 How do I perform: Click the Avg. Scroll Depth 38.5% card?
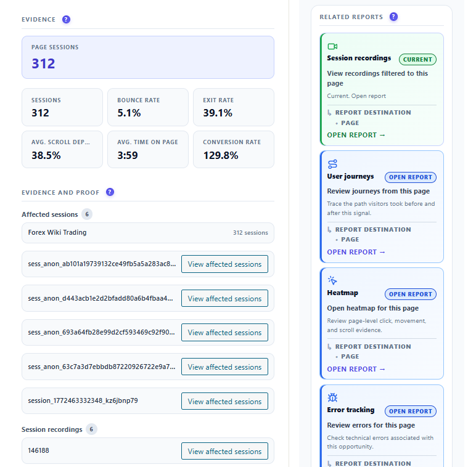pos(62,149)
